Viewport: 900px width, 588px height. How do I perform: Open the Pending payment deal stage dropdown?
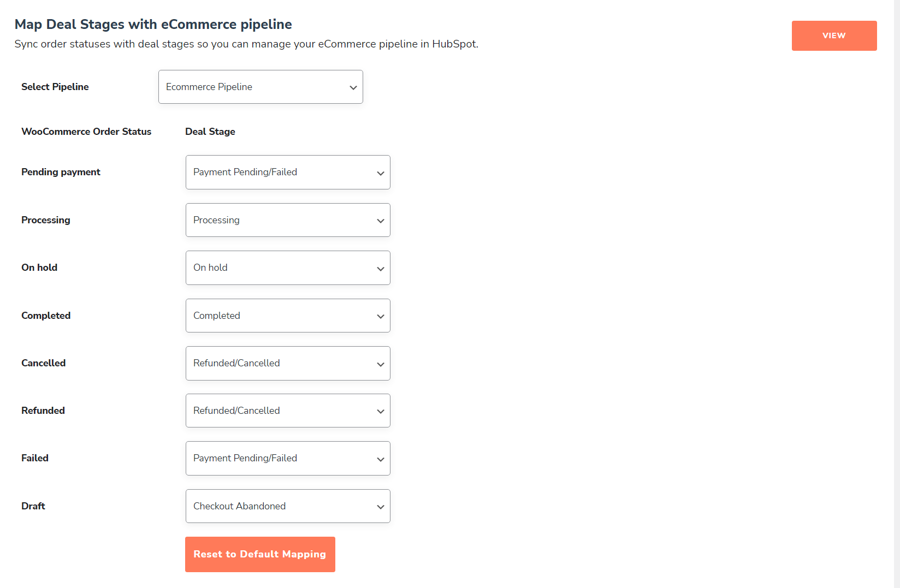click(288, 172)
